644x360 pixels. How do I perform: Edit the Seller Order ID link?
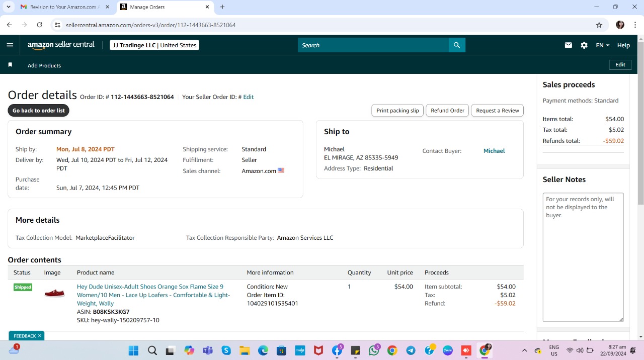[x=248, y=97]
